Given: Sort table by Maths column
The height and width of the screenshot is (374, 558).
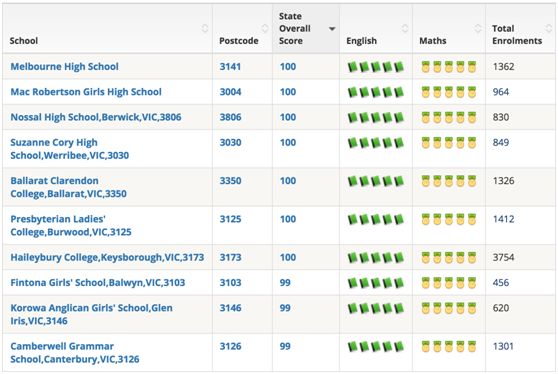Looking at the screenshot, I should (449, 29).
